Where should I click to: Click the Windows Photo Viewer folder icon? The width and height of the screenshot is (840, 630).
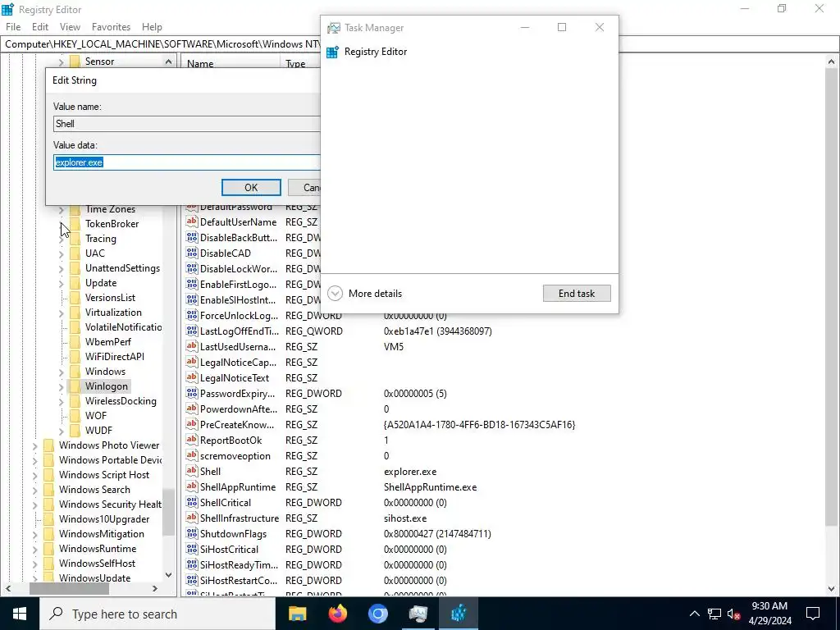coord(48,445)
